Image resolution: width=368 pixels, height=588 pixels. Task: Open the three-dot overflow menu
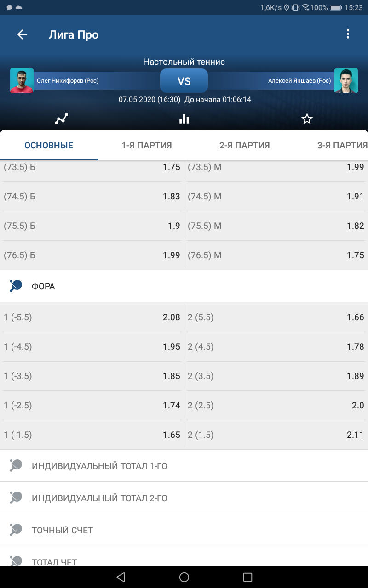348,34
